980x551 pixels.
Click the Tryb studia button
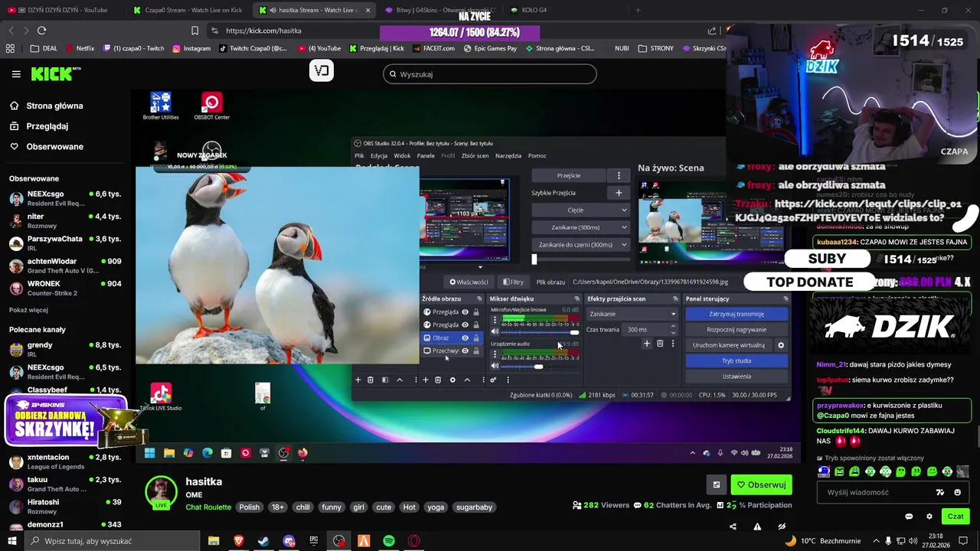coord(737,360)
